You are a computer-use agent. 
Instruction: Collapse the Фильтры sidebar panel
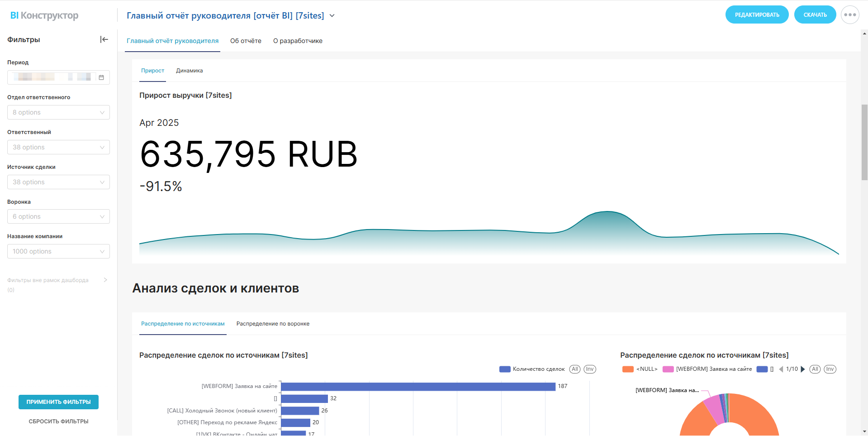[104, 39]
